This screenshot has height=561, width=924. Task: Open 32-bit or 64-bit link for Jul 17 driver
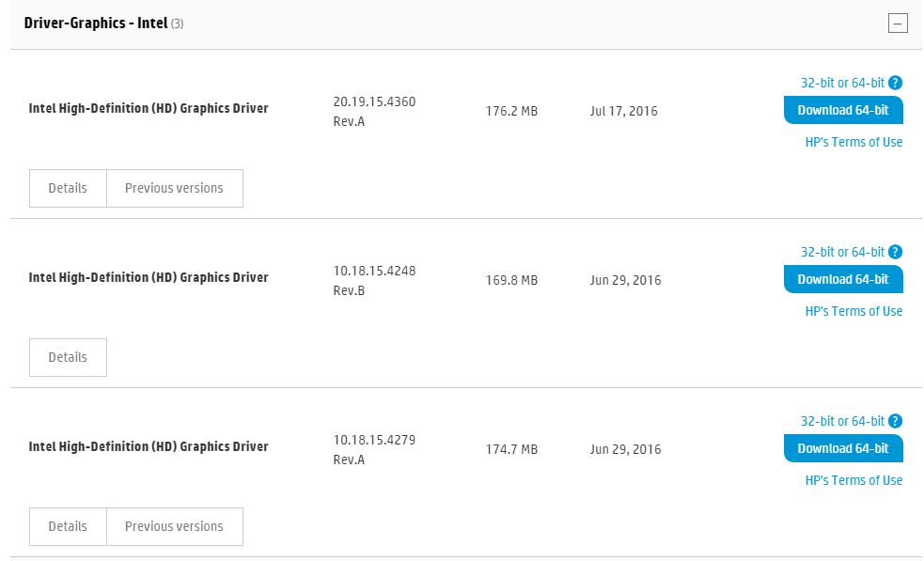(842, 83)
